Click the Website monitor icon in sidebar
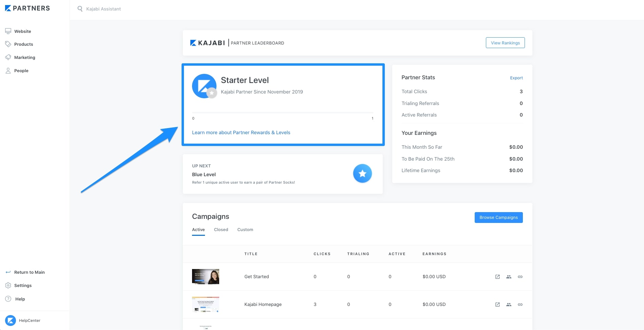Viewport: 644px width, 330px height. tap(8, 31)
